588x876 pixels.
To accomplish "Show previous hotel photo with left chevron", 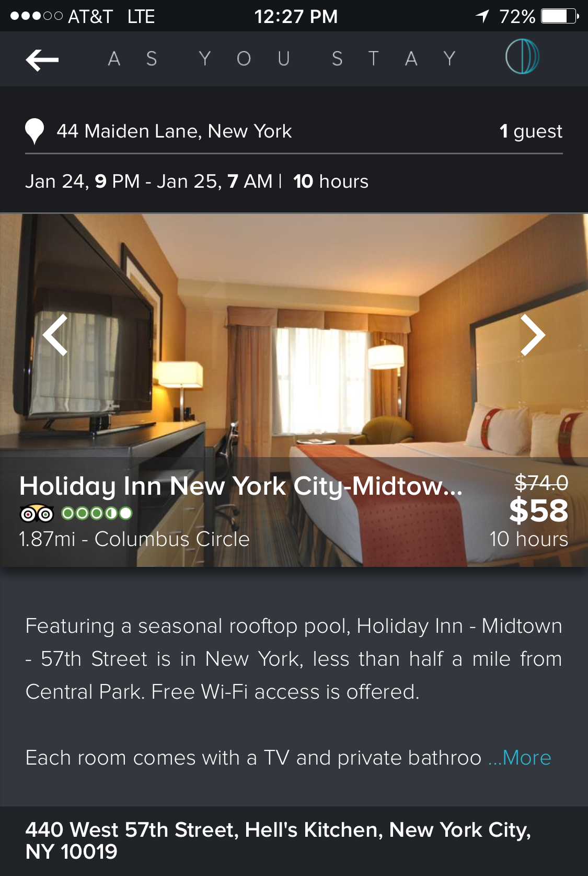I will click(55, 335).
